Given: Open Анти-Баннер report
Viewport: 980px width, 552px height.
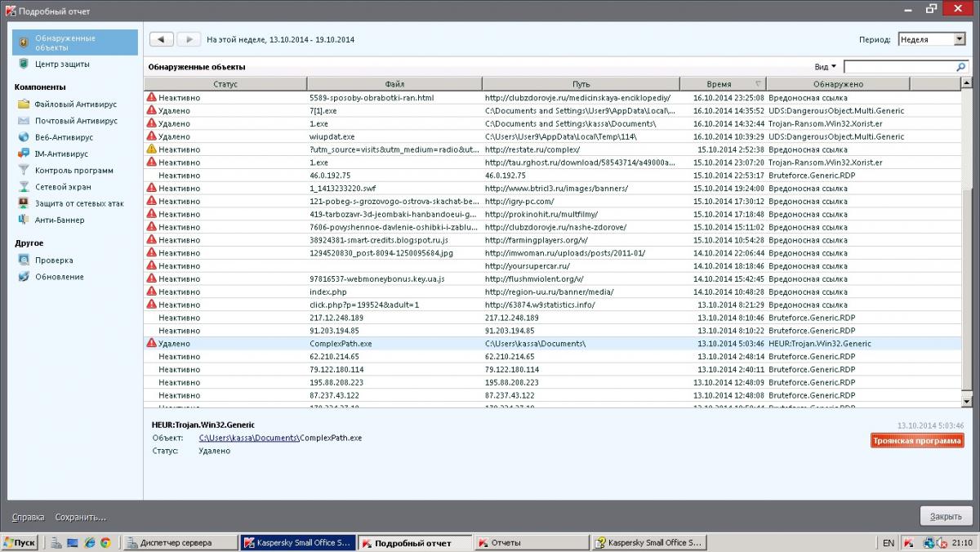Looking at the screenshot, I should [59, 220].
